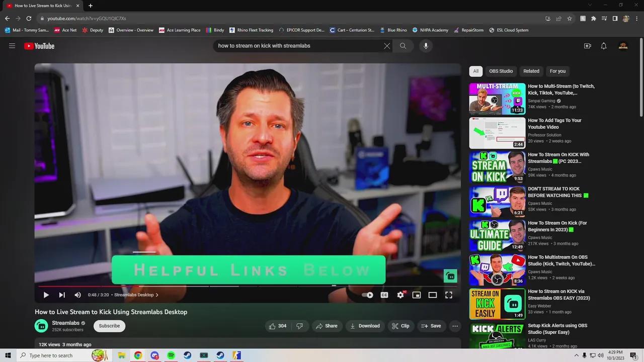Open the ESL Cloud System bookmark
The image size is (644, 362).
[509, 30]
